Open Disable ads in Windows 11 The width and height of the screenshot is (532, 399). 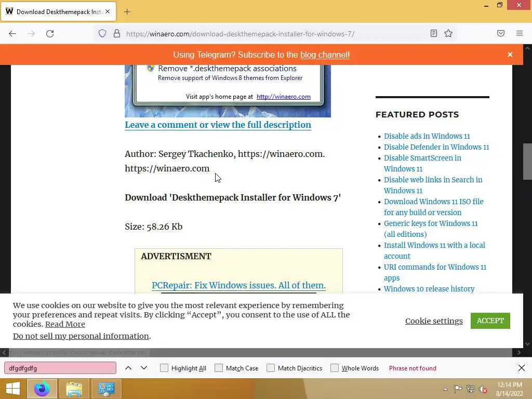(x=427, y=136)
